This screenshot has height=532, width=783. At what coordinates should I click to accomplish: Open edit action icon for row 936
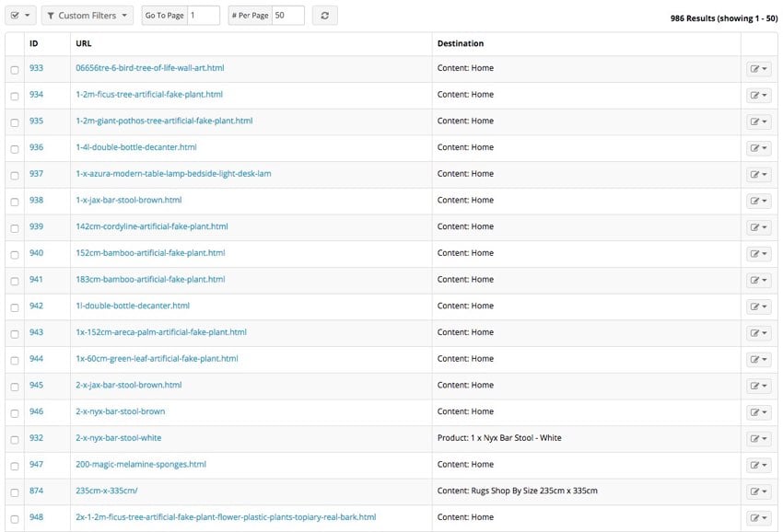coord(758,148)
